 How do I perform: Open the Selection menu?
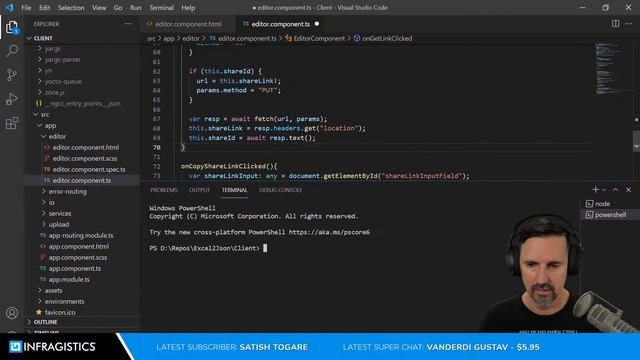click(x=71, y=8)
